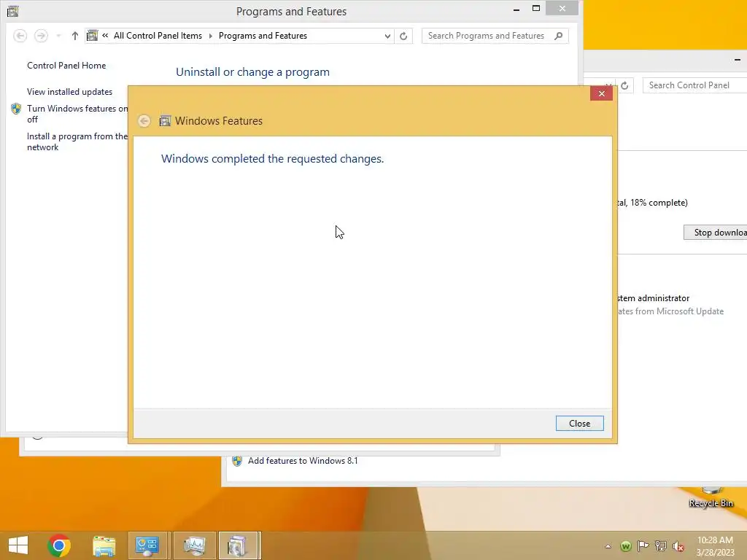
Task: Expand the chevron after All Control Panel Items
Action: click(211, 36)
